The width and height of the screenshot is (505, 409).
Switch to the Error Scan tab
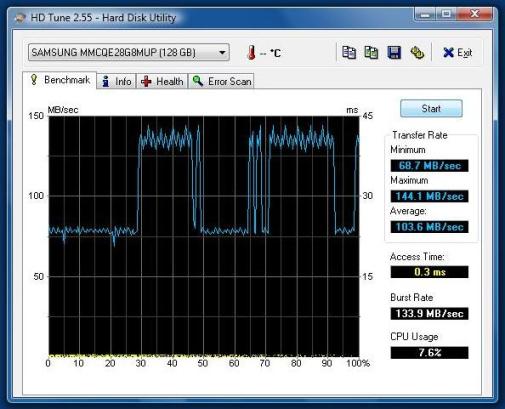pyautogui.click(x=221, y=81)
